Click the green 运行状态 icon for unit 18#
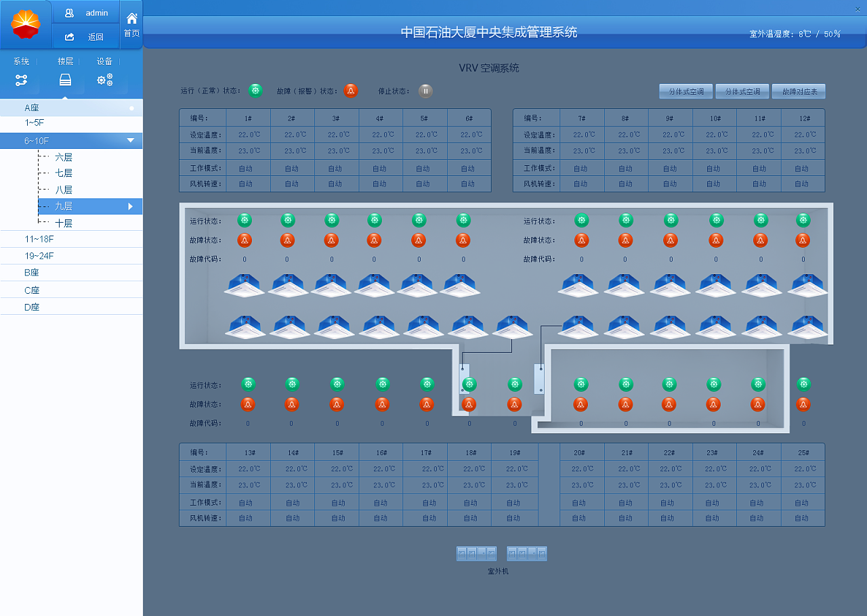 (469, 384)
